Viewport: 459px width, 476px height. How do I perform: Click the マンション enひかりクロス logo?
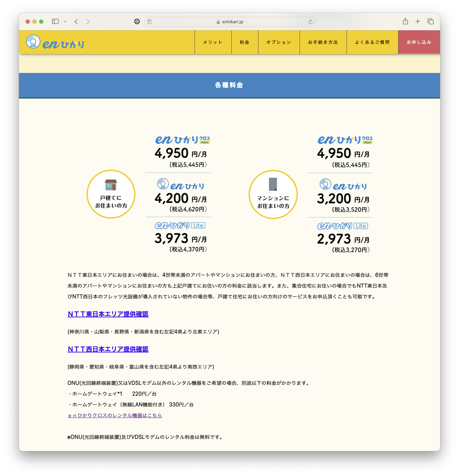tap(345, 140)
